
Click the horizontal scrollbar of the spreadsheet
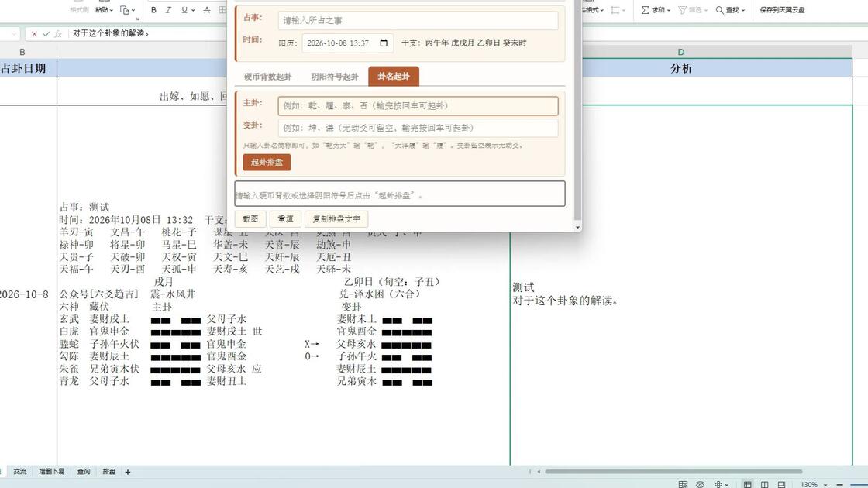coord(673,472)
